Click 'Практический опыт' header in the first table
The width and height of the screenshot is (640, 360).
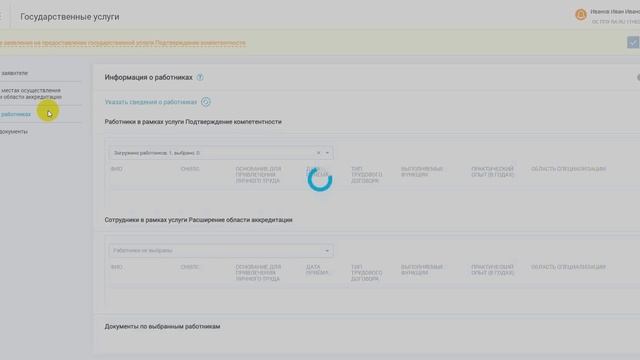pos(492,172)
